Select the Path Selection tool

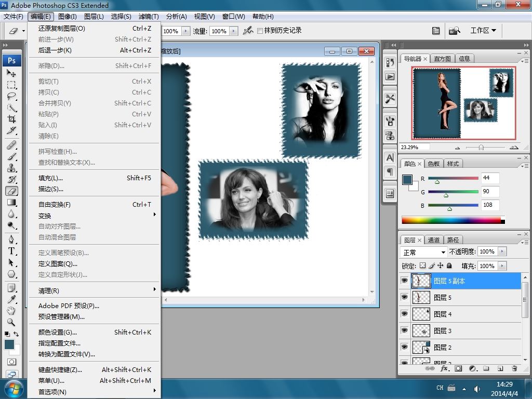(11, 263)
